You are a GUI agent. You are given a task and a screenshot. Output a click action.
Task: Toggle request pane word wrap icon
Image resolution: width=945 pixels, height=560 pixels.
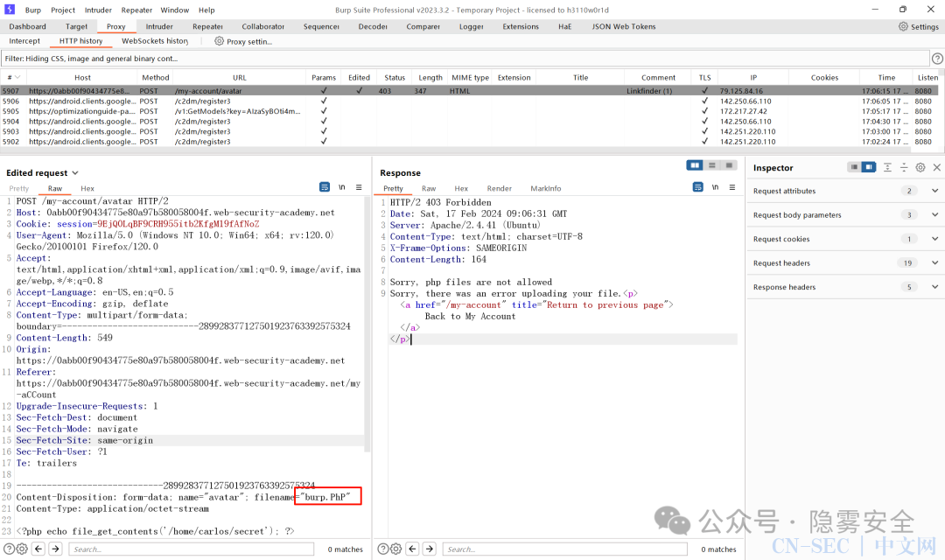[x=325, y=187]
